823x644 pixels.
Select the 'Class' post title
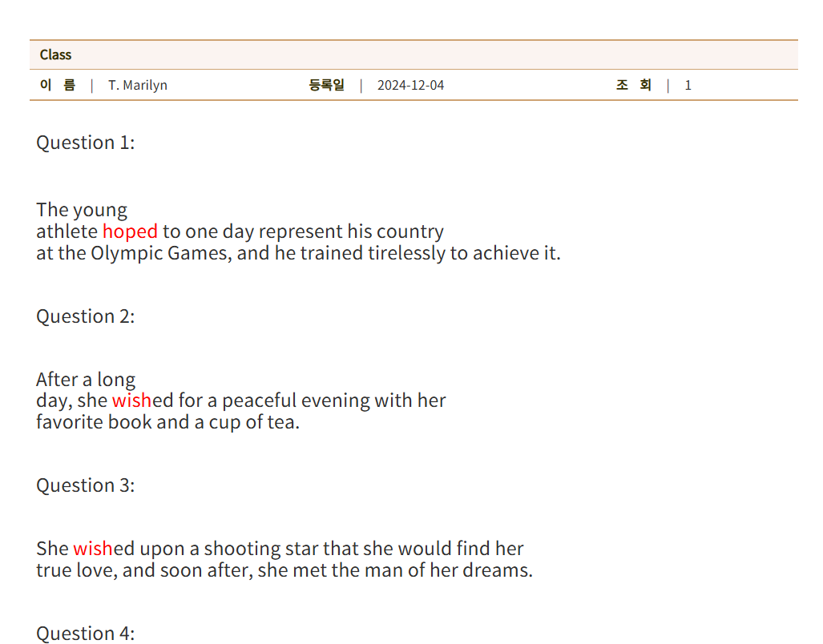tap(55, 54)
